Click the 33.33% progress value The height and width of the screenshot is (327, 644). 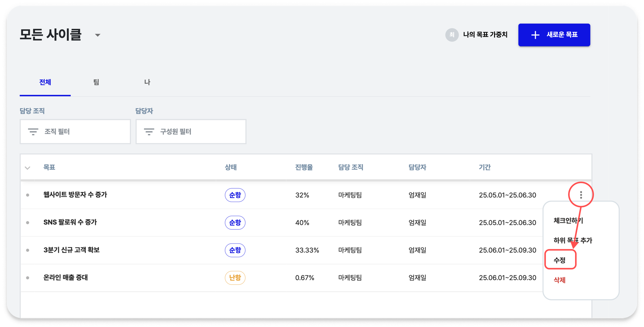(x=307, y=250)
